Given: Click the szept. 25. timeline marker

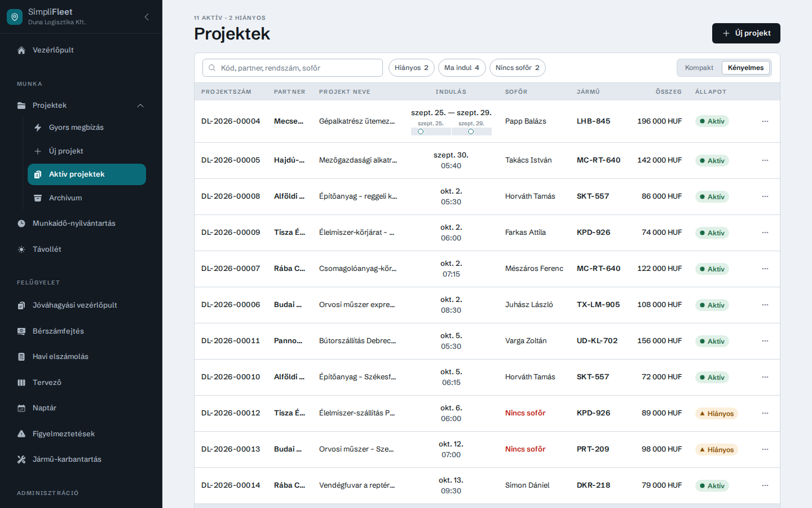Looking at the screenshot, I should click(421, 132).
